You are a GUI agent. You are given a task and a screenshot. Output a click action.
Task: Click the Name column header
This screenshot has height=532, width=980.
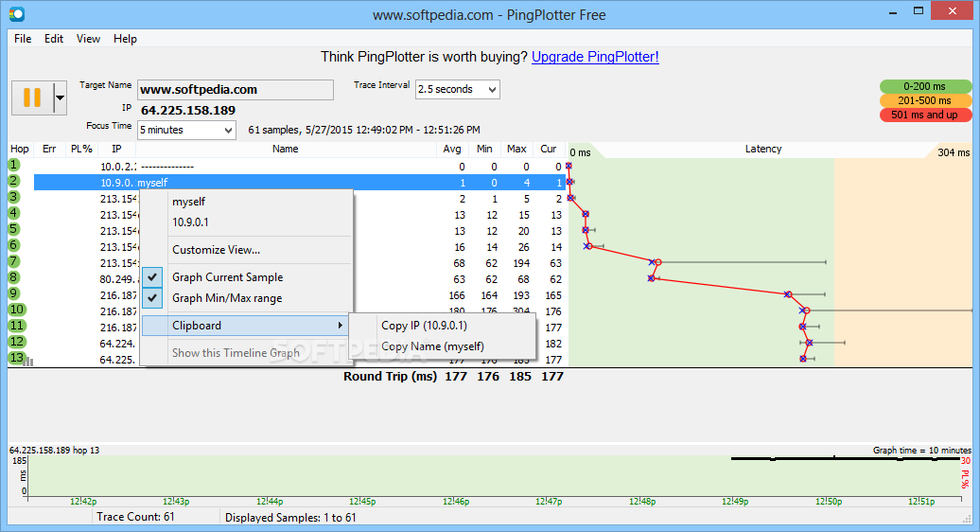coord(285,149)
